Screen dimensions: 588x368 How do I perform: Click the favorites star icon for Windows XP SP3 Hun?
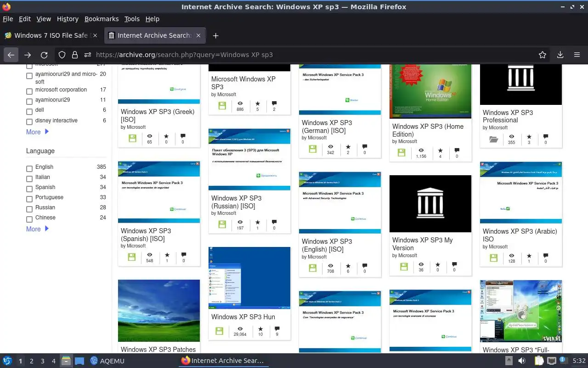(x=260, y=329)
